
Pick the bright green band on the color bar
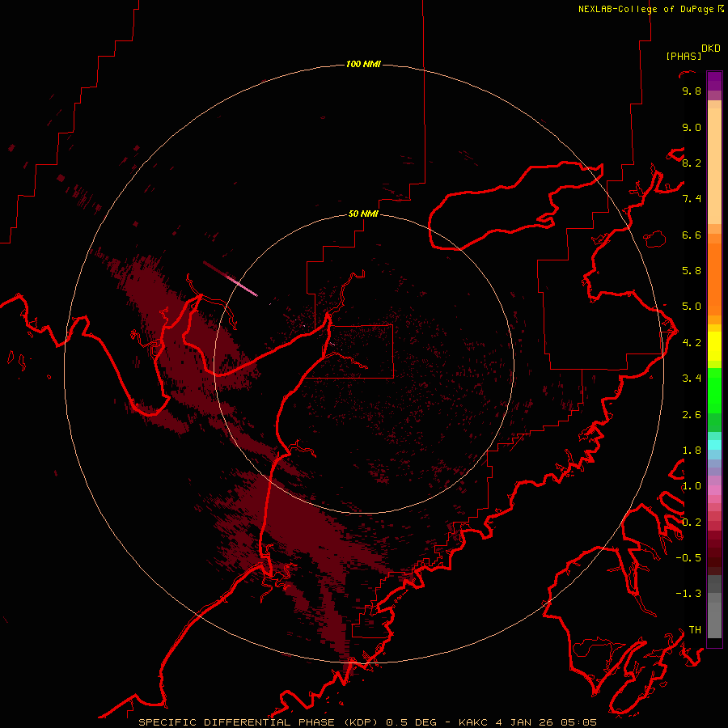[x=714, y=390]
